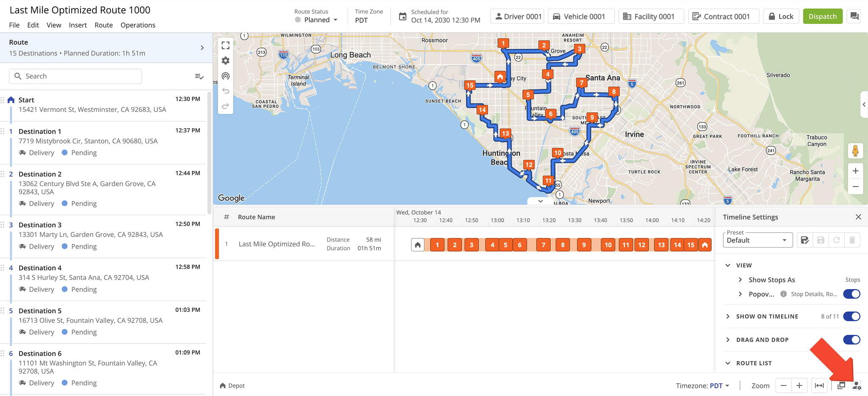The image size is (868, 396).
Task: Close the Timeline Settings panel
Action: pyautogui.click(x=858, y=217)
